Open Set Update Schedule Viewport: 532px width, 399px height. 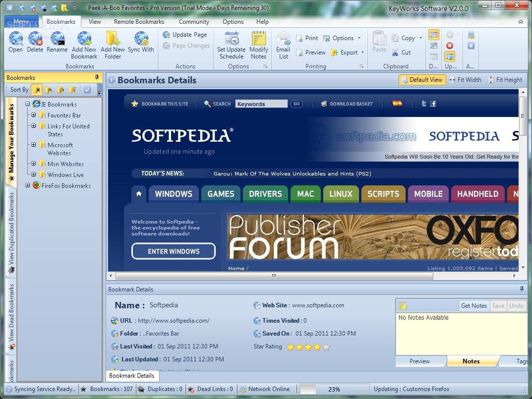(x=232, y=46)
